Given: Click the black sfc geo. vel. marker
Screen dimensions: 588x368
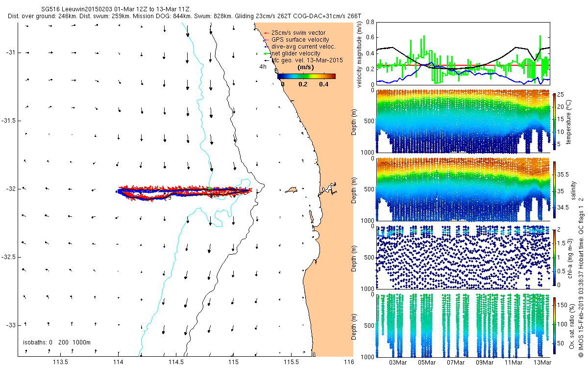Looking at the screenshot, I should click(266, 60).
